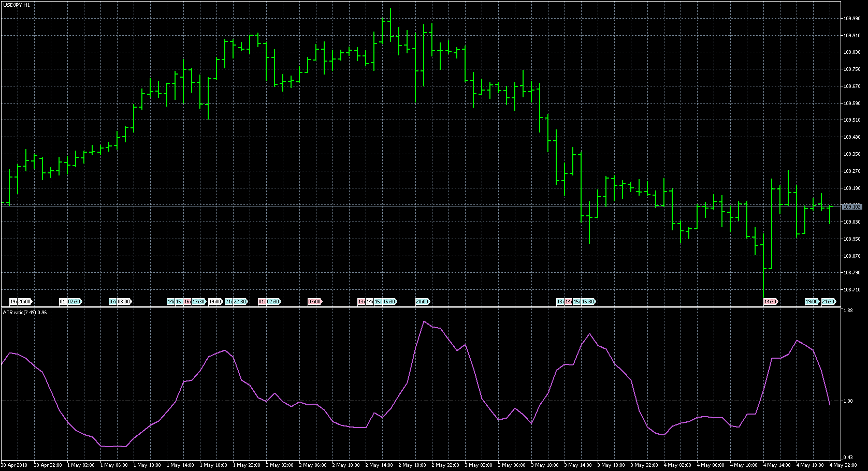Click the white 19:00 event marker
The image size is (868, 471).
coord(215,302)
